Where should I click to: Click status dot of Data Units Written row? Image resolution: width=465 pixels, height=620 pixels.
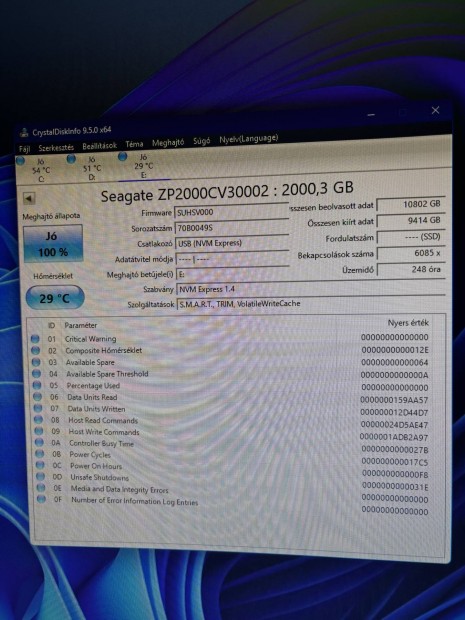[38, 408]
